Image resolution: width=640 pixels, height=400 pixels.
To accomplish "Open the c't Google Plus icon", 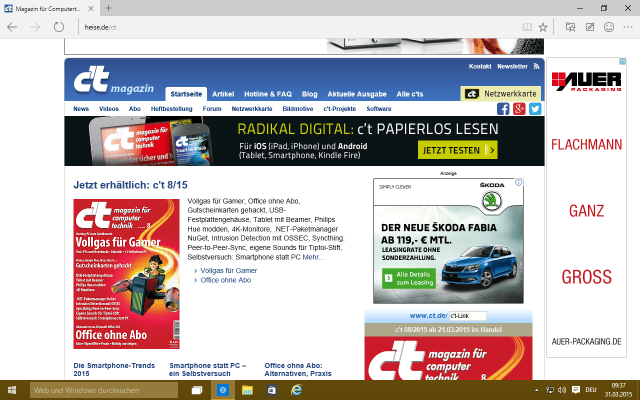I will [x=519, y=109].
